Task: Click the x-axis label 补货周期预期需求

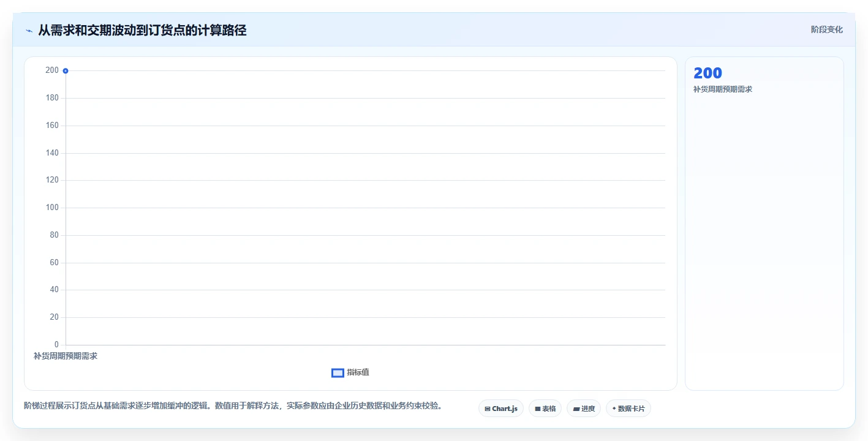Action: (x=66, y=356)
